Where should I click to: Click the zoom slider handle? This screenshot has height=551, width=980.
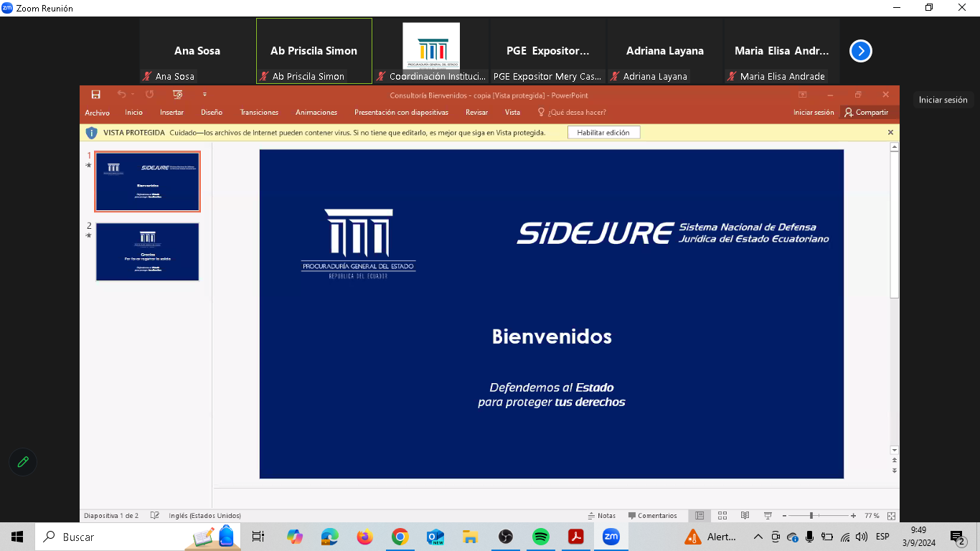pos(811,516)
